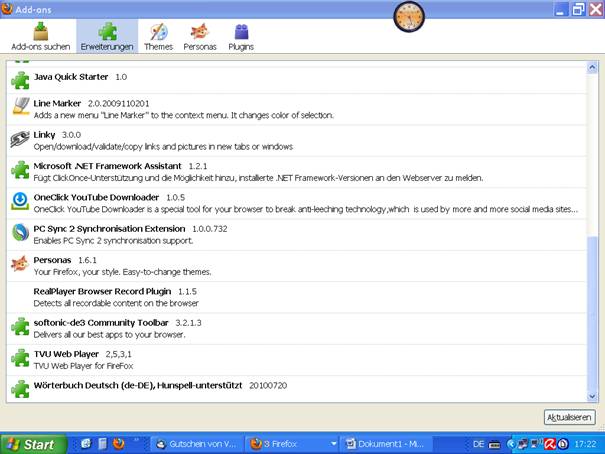Click the 'Your Firefox, your style' description
605x454 pixels.
[122, 272]
